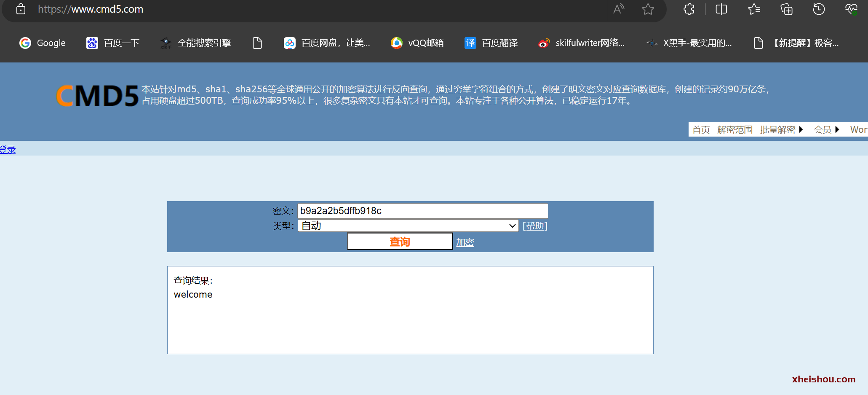
Task: Click the 查询 button
Action: (x=400, y=242)
